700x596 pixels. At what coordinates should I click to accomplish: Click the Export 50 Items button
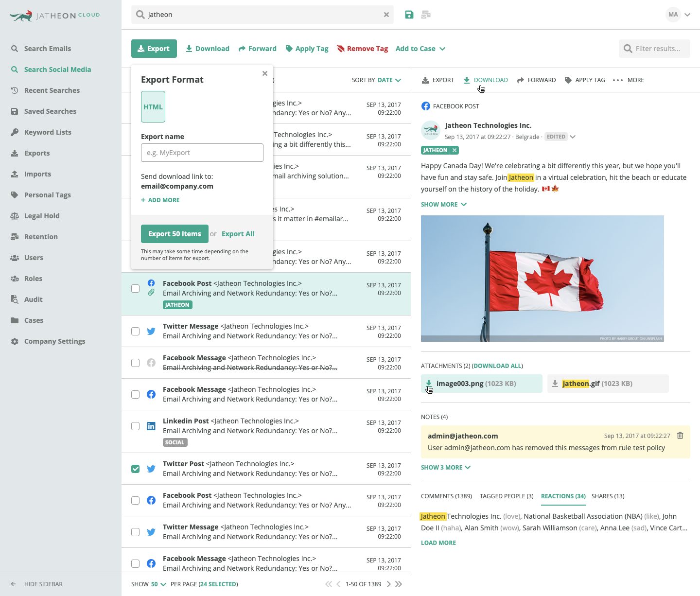(175, 234)
